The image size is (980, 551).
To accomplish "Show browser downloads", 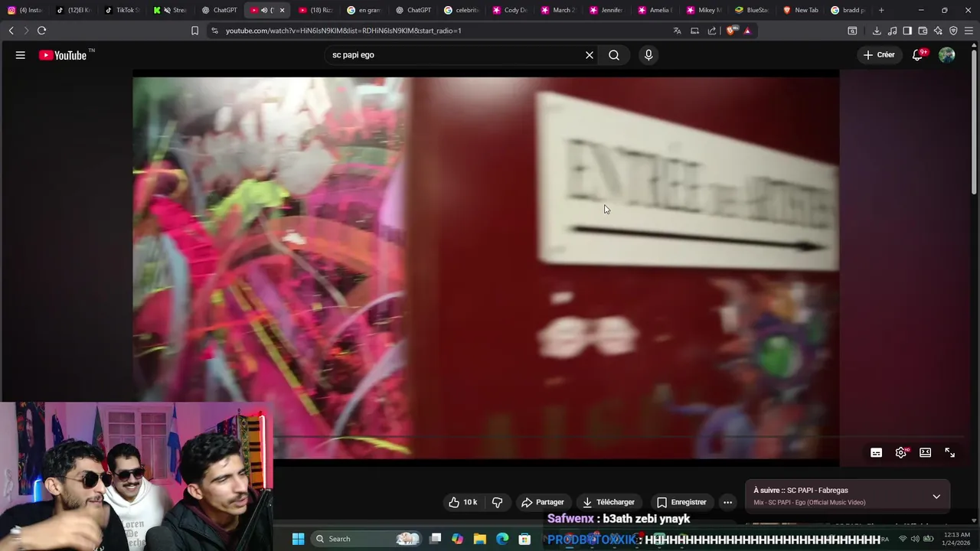I will coord(877,31).
